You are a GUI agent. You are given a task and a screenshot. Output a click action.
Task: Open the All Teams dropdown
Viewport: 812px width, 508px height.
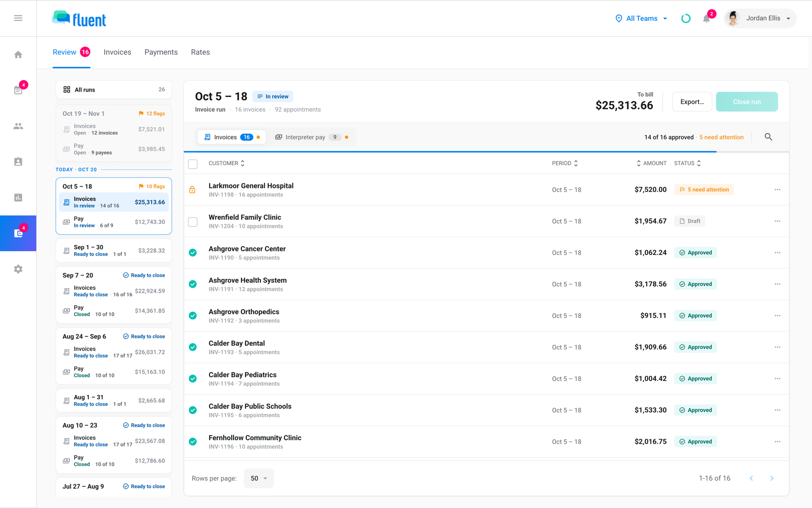[x=641, y=18]
